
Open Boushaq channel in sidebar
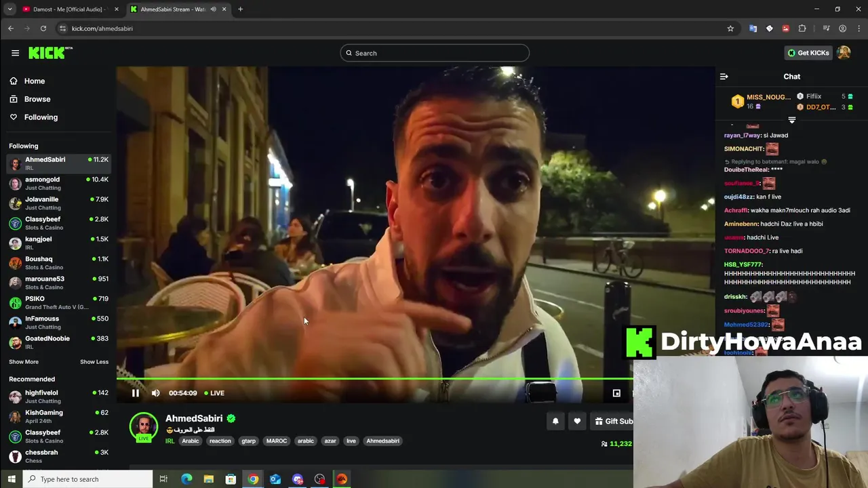click(x=58, y=263)
